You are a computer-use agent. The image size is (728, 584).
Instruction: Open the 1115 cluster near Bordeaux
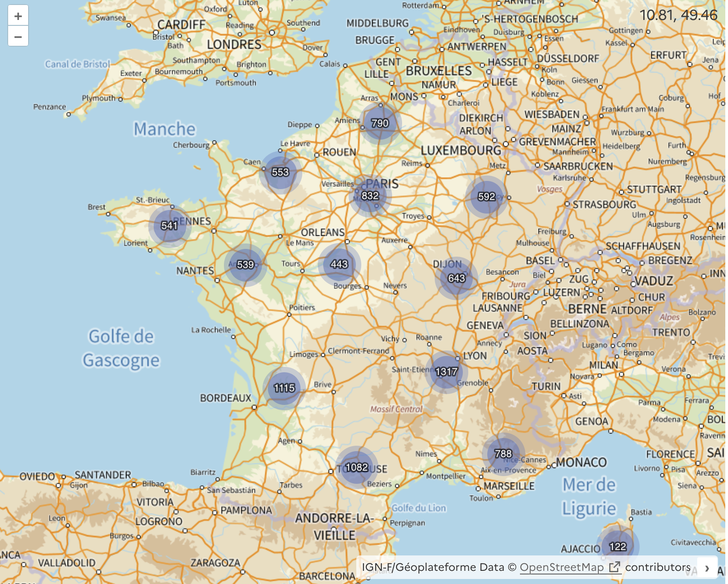[x=283, y=388]
